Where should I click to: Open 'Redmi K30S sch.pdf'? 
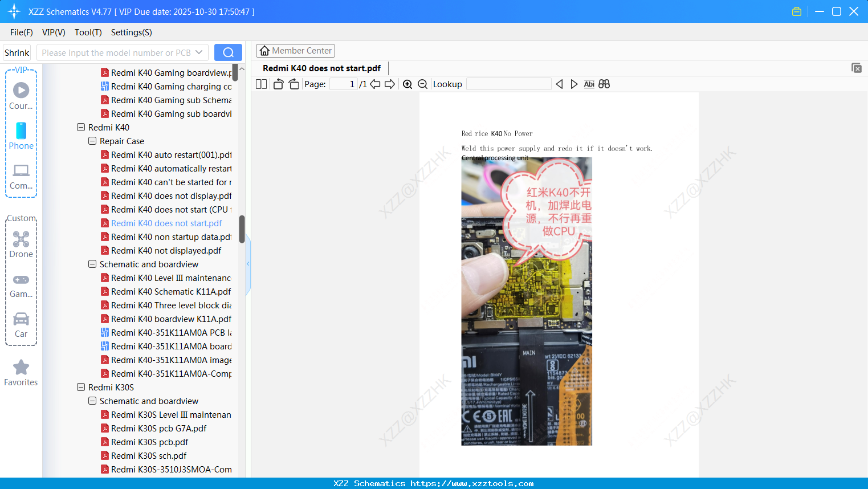point(144,456)
